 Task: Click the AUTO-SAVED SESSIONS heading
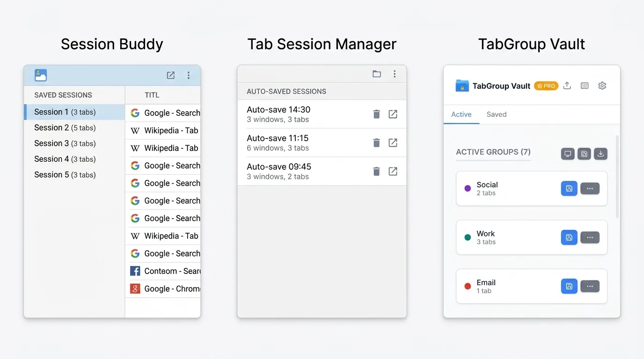tap(286, 92)
